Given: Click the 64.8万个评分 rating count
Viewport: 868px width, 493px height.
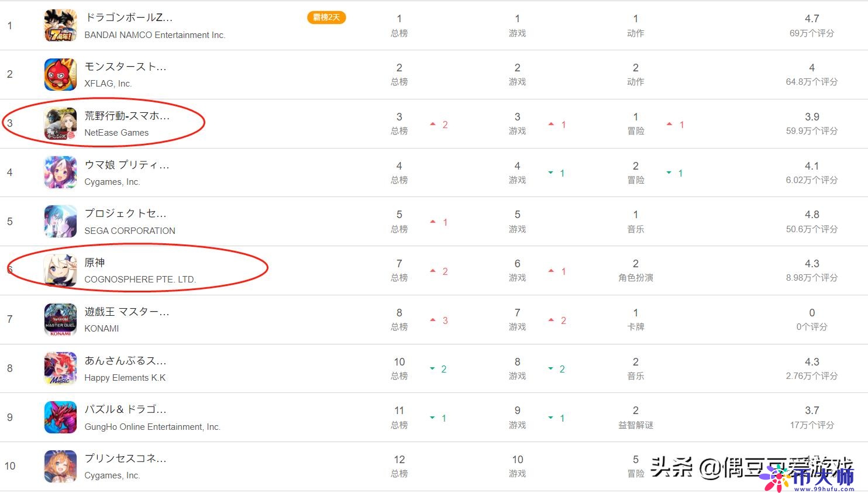Looking at the screenshot, I should coord(812,82).
